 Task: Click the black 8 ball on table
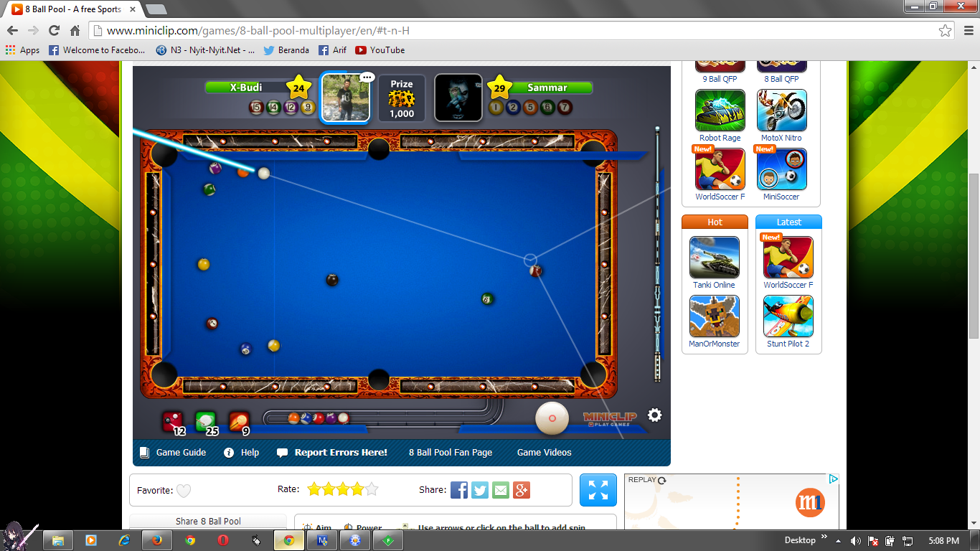332,280
